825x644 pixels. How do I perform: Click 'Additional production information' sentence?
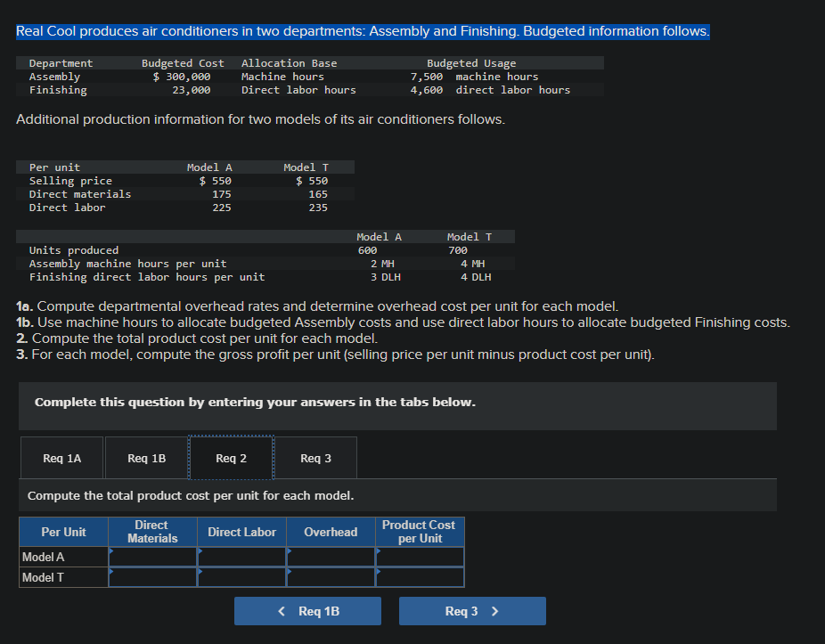tap(260, 119)
